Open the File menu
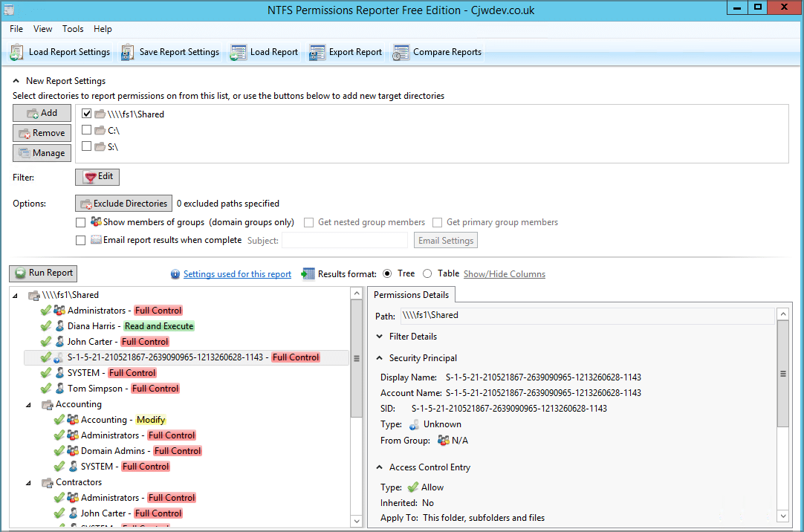The image size is (804, 532). click(x=16, y=29)
